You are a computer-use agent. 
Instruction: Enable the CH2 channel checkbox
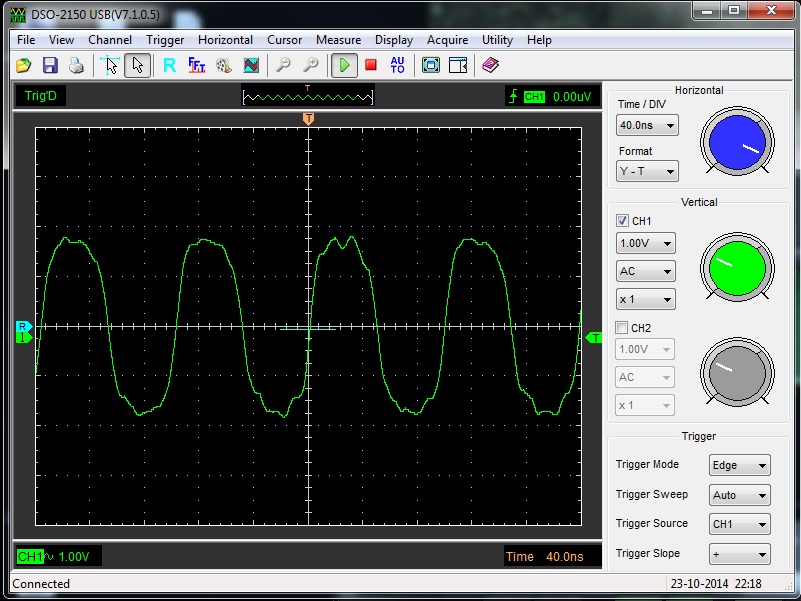click(623, 328)
